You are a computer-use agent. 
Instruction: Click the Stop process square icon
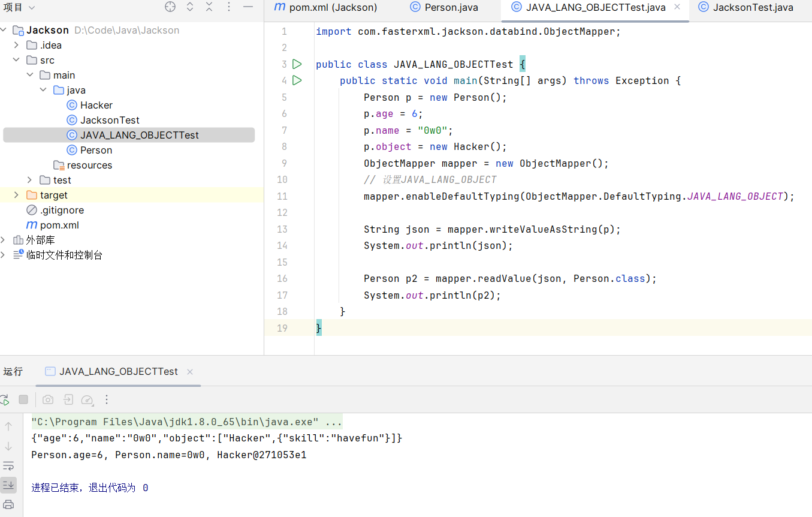(23, 399)
